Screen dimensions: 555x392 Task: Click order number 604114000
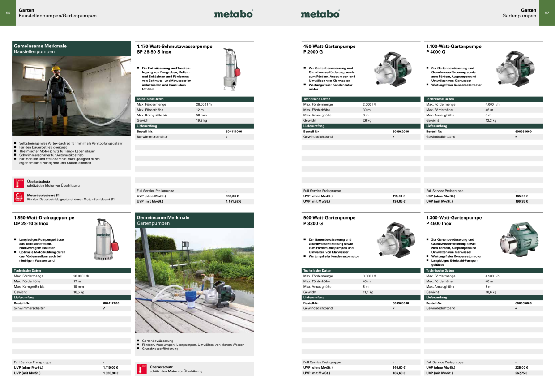coord(234,132)
